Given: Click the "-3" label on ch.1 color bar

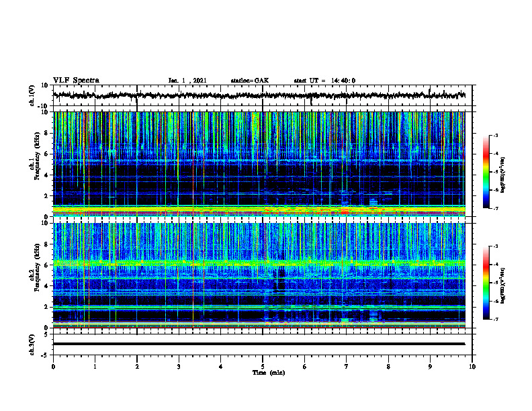Looking at the screenshot, I should [496, 136].
